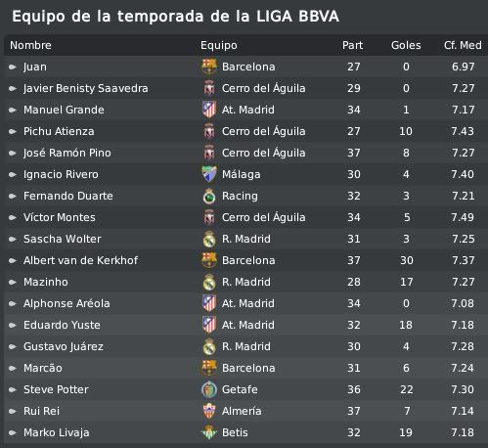Sort the table by the Goles column header
The height and width of the screenshot is (448, 488).
[406, 45]
